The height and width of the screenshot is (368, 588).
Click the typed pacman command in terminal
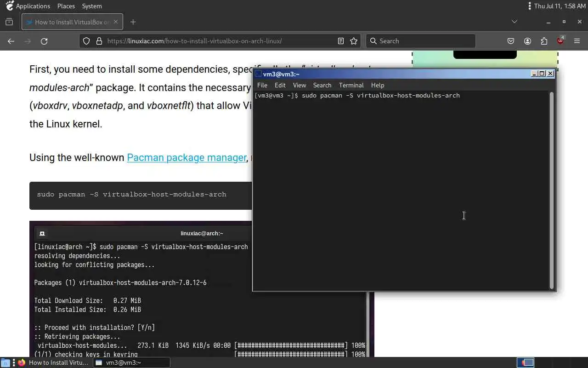coord(380,95)
